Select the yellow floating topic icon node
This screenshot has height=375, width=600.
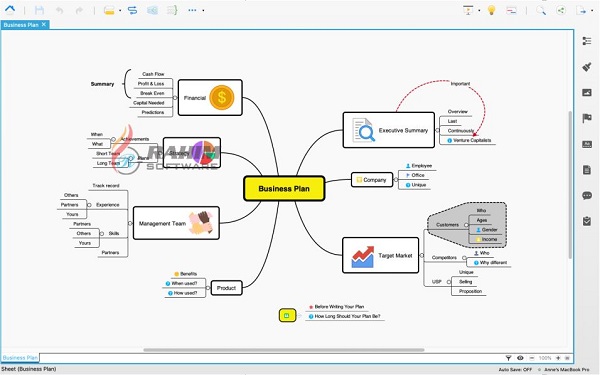[x=287, y=315]
